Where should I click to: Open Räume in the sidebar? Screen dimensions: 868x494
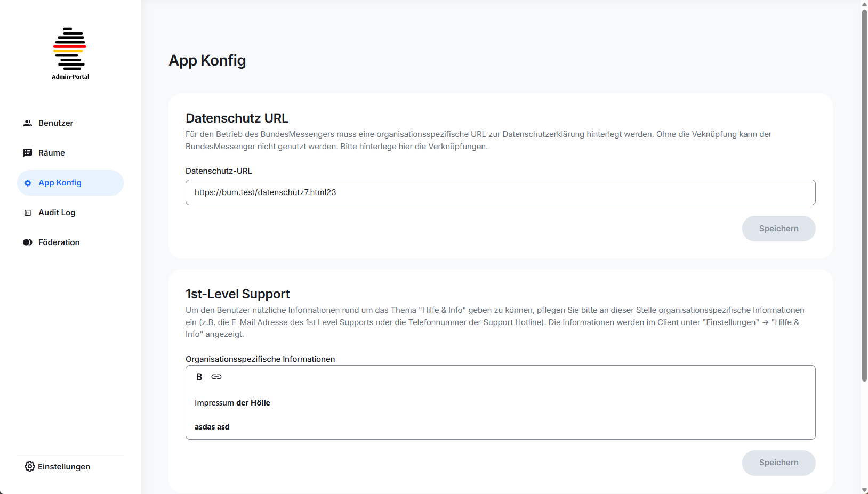click(x=70, y=153)
